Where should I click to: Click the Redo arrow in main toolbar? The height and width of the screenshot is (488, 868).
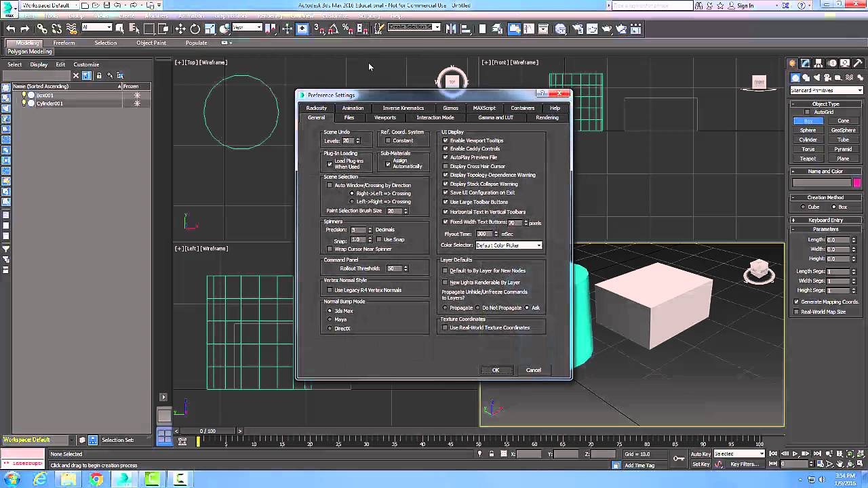point(25,28)
